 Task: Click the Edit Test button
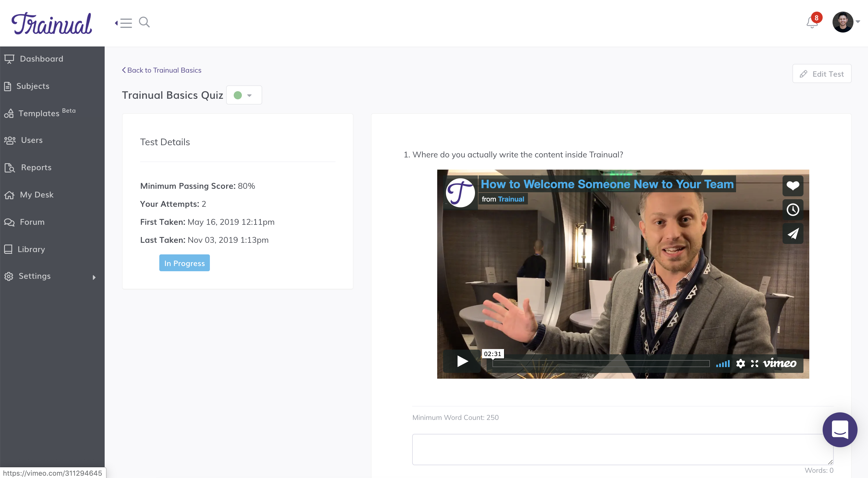(821, 74)
